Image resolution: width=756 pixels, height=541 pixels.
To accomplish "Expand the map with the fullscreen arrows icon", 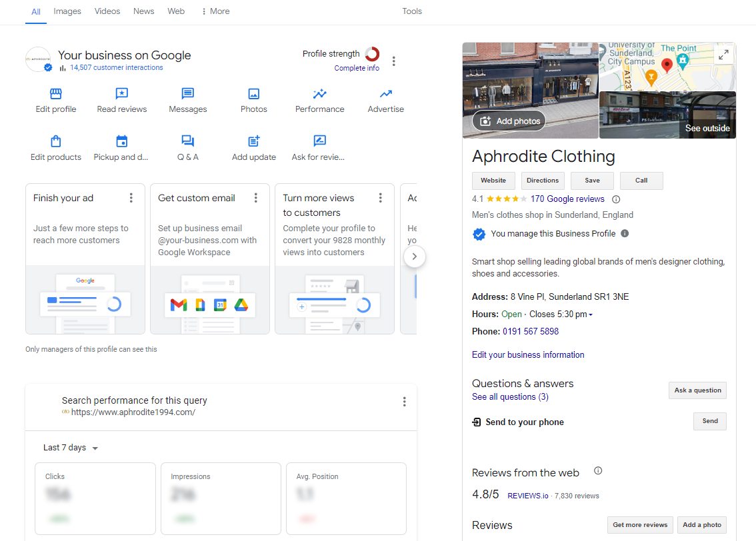I will 723,55.
